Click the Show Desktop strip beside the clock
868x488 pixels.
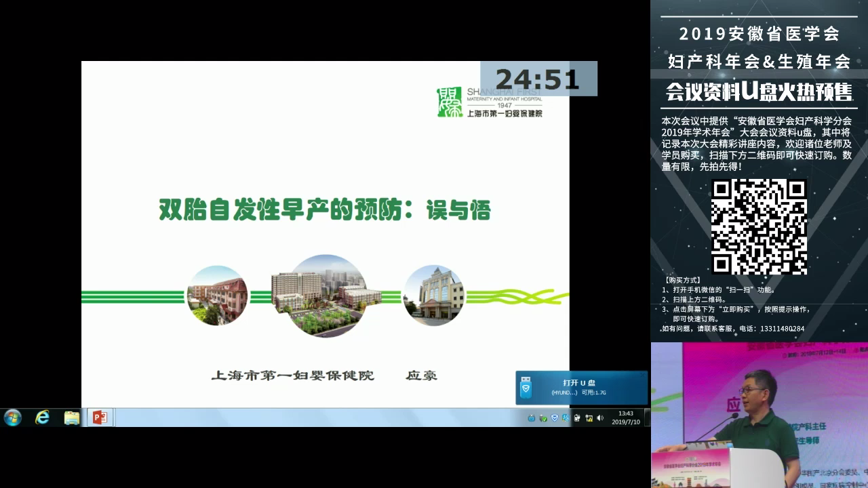(x=648, y=418)
